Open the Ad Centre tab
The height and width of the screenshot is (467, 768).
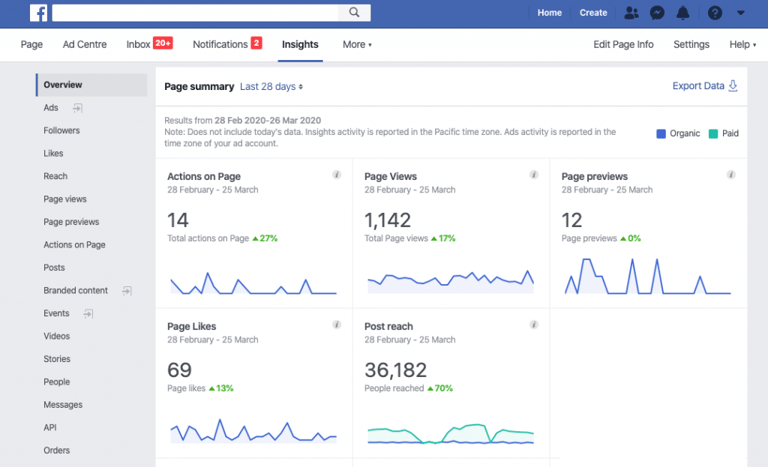pyautogui.click(x=85, y=45)
